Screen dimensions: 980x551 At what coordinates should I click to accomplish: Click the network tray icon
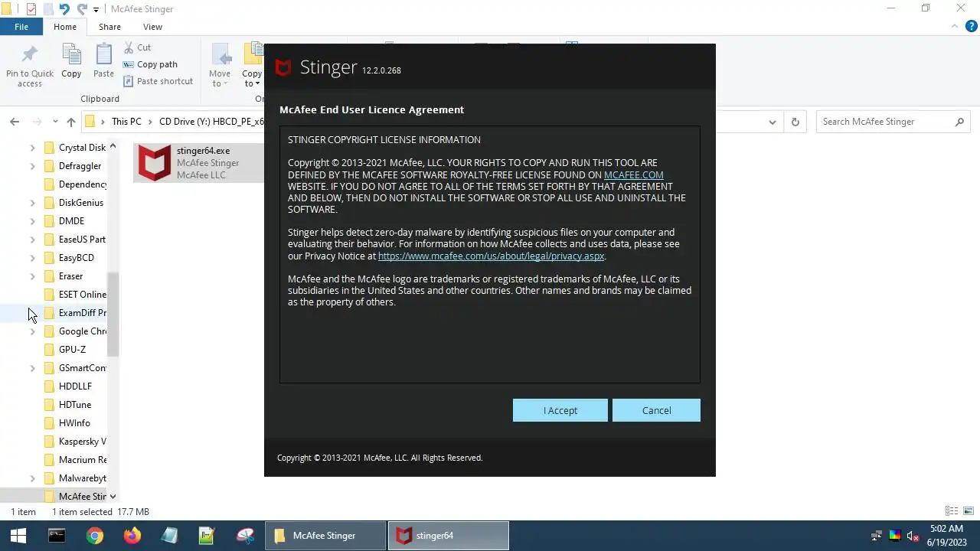(877, 536)
